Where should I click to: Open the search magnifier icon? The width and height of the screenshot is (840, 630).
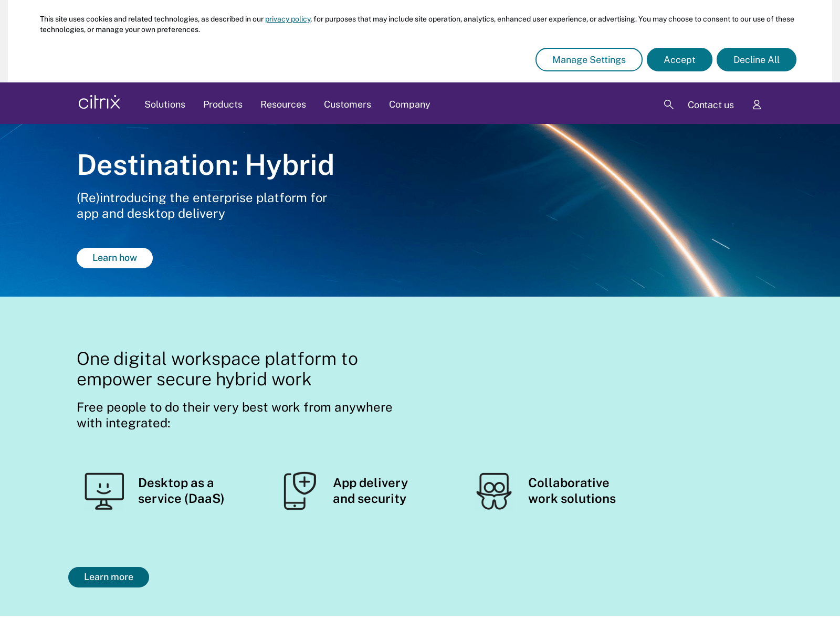click(668, 104)
